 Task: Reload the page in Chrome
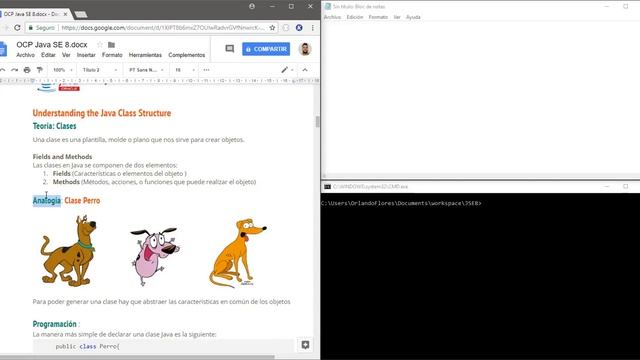(17, 28)
